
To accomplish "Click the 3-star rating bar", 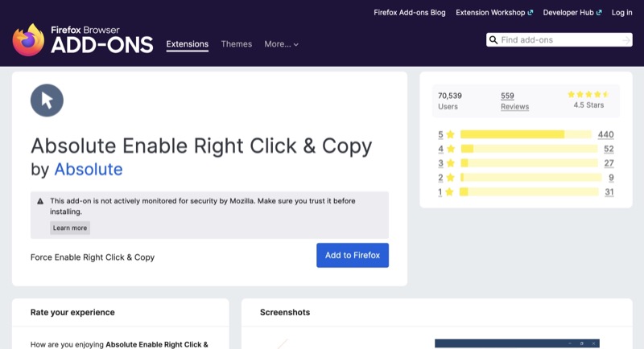I will (529, 163).
